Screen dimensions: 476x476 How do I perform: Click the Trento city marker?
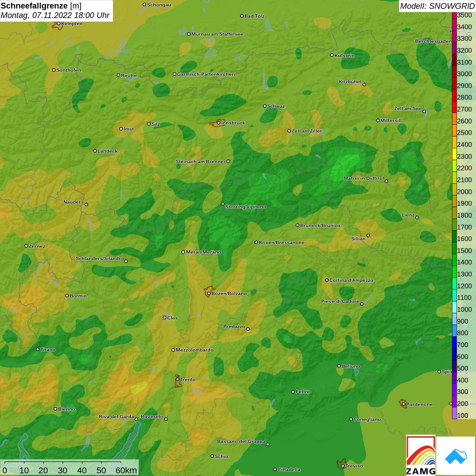177,379
